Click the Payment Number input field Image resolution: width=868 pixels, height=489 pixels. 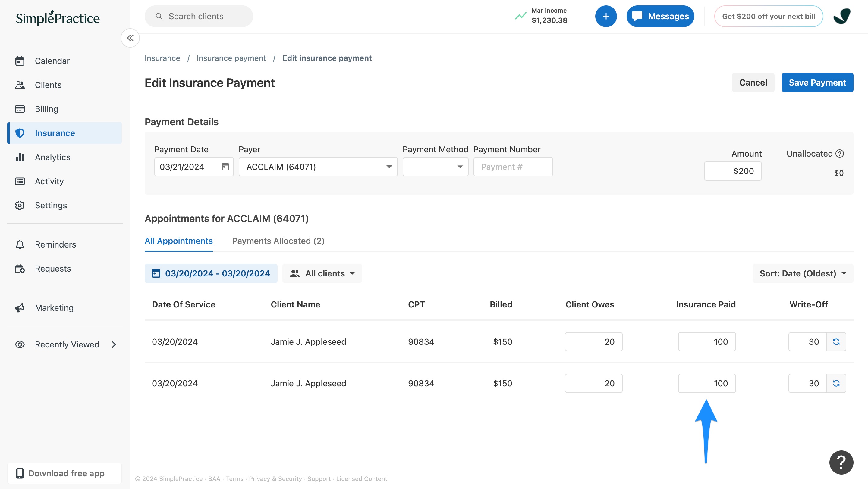513,167
